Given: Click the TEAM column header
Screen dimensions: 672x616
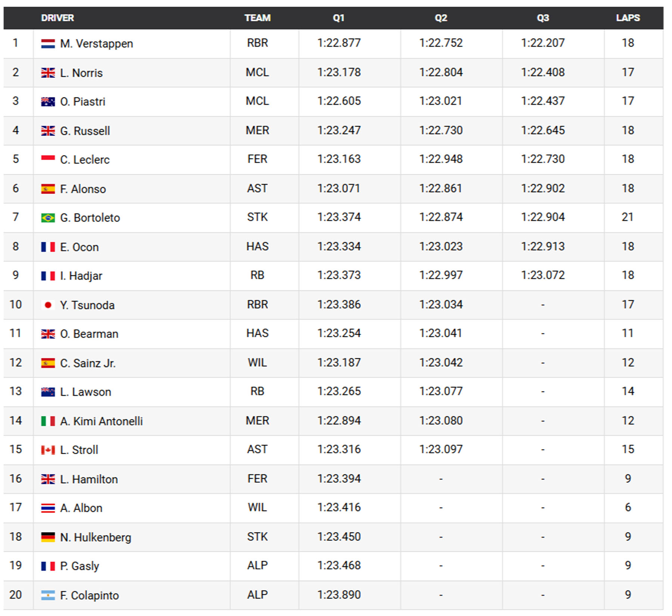Looking at the screenshot, I should [x=258, y=18].
